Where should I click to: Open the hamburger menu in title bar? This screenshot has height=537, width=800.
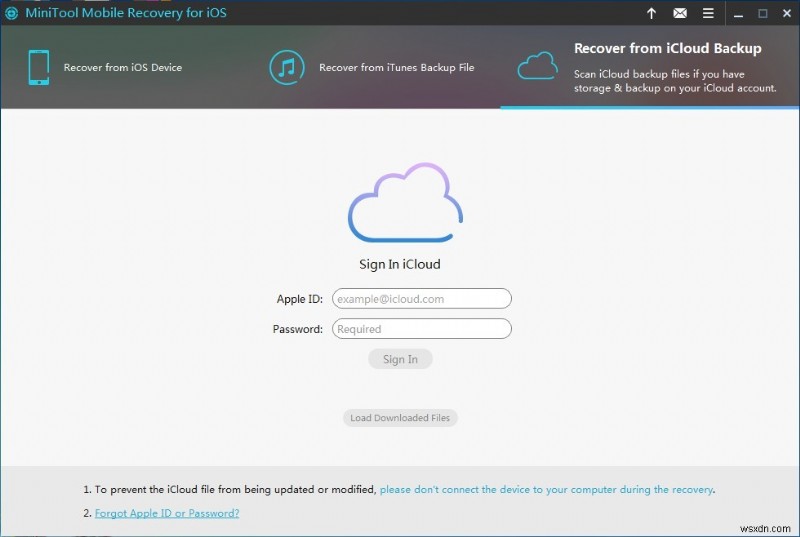(x=708, y=13)
